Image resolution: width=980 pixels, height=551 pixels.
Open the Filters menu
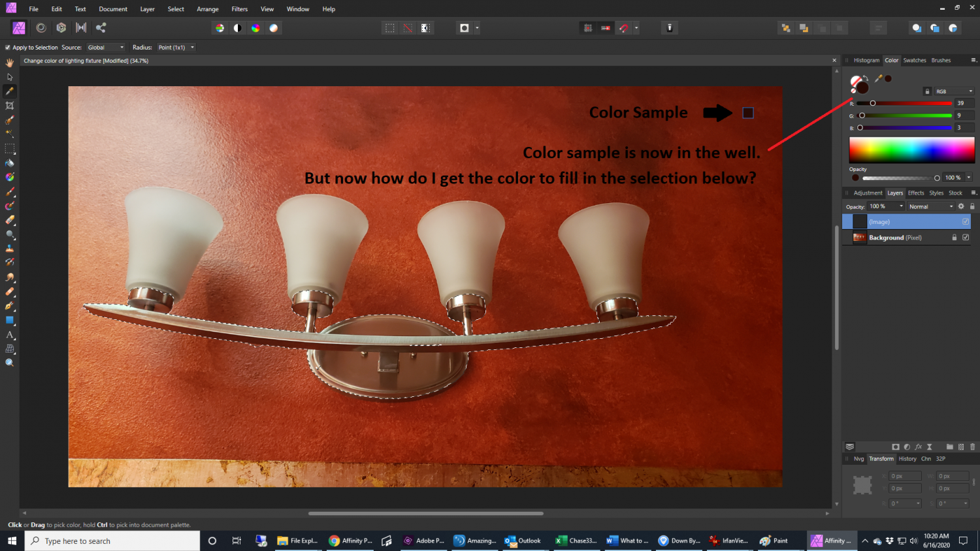[239, 9]
